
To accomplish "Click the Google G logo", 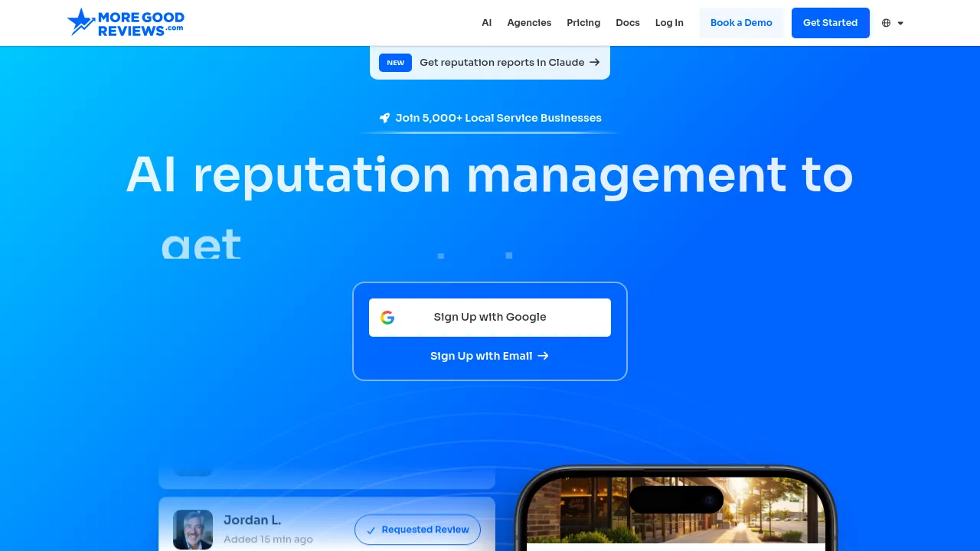I will tap(387, 318).
